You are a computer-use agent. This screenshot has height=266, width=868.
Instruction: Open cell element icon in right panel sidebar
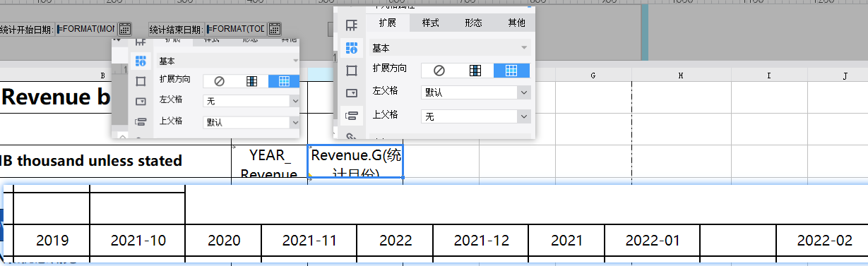click(351, 25)
